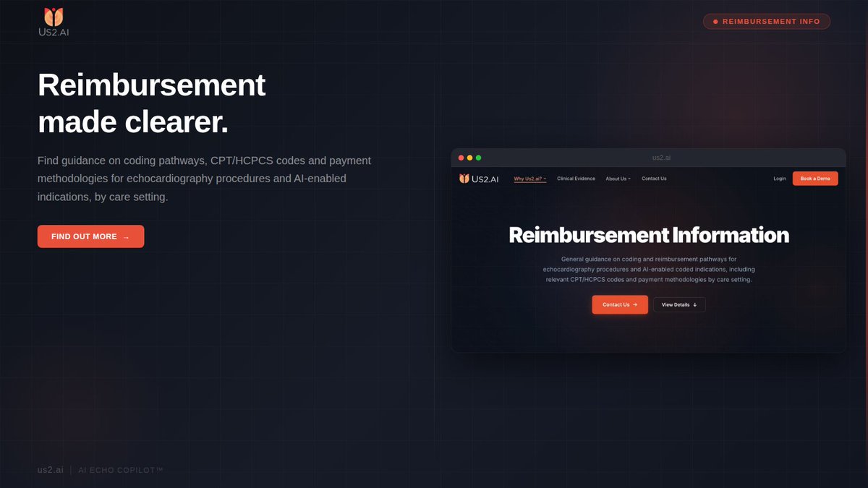Click the Reimbursement Information heading
Image resolution: width=868 pixels, height=488 pixels.
(649, 235)
